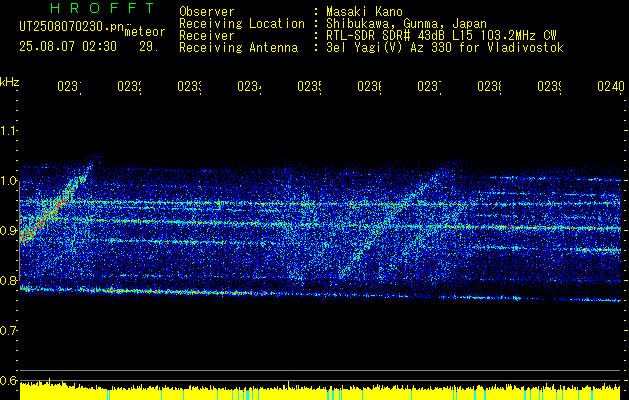629x400 pixels.
Task: Click the 0240 time axis marker
Action: pyautogui.click(x=611, y=86)
